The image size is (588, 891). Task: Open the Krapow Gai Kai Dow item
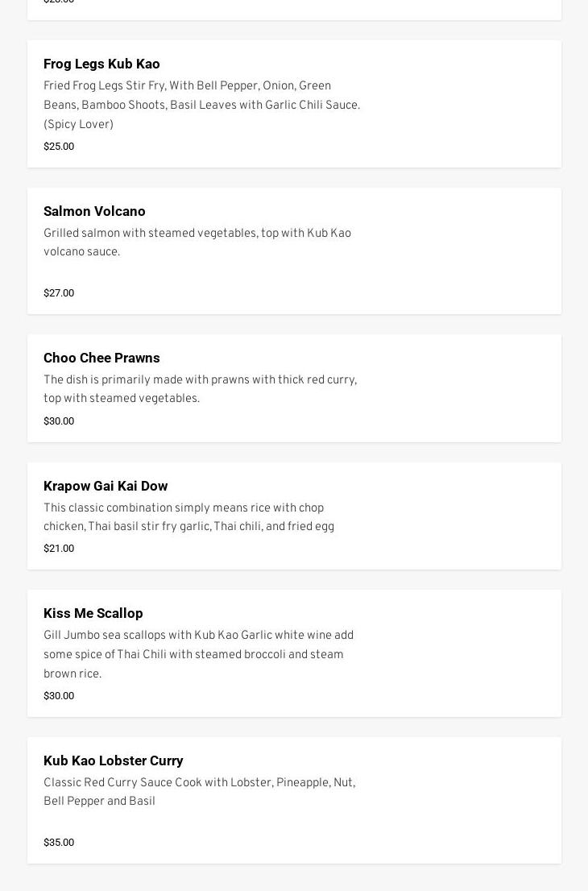pos(106,486)
